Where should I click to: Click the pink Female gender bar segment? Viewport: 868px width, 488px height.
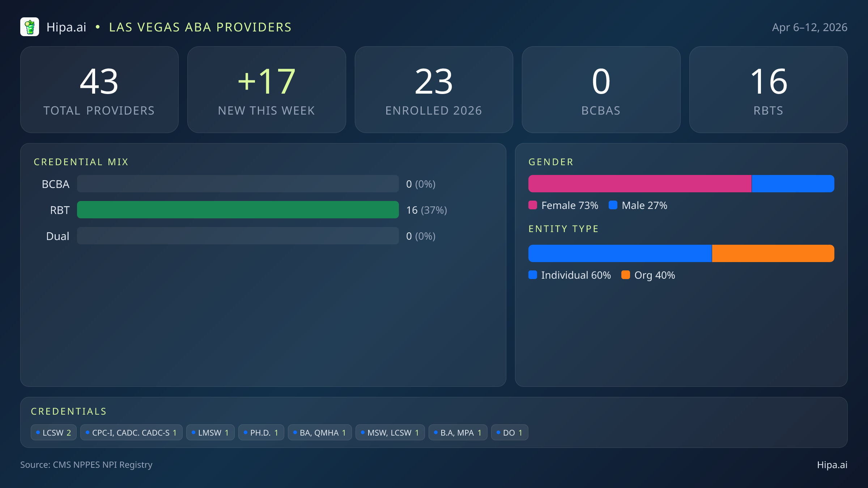click(x=640, y=184)
